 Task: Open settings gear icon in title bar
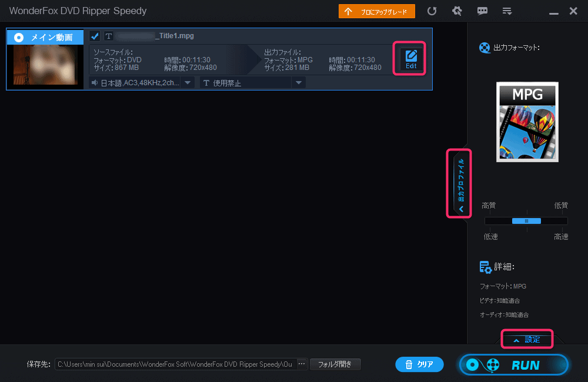[x=457, y=11]
